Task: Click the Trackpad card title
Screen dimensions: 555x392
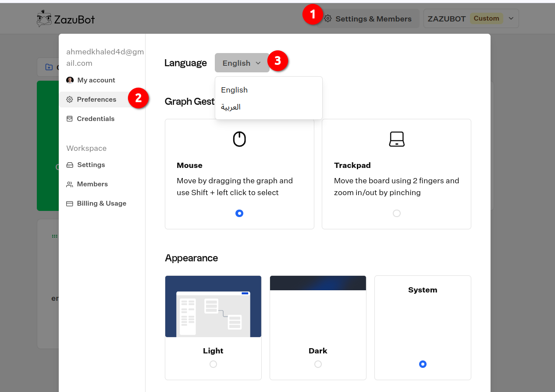Action: point(352,165)
